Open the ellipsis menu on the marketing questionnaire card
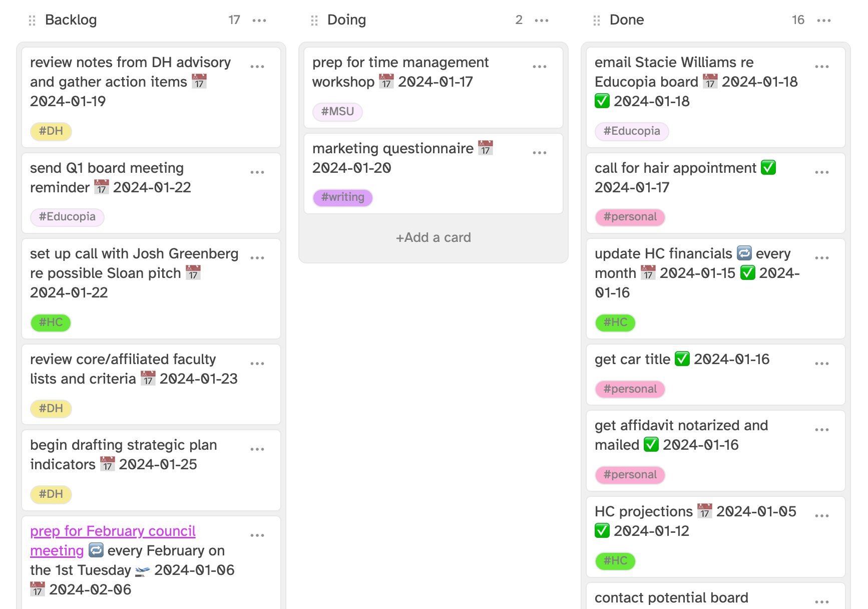This screenshot has width=868, height=609. coord(540,152)
